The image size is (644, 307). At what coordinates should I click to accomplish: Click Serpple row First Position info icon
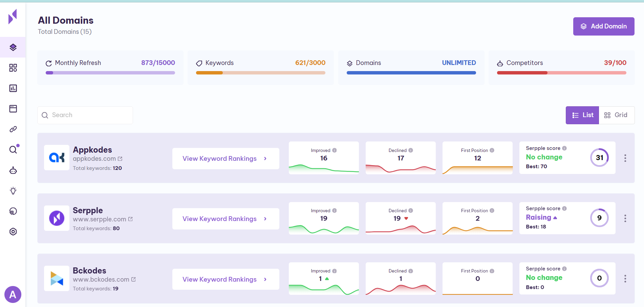tap(492, 211)
